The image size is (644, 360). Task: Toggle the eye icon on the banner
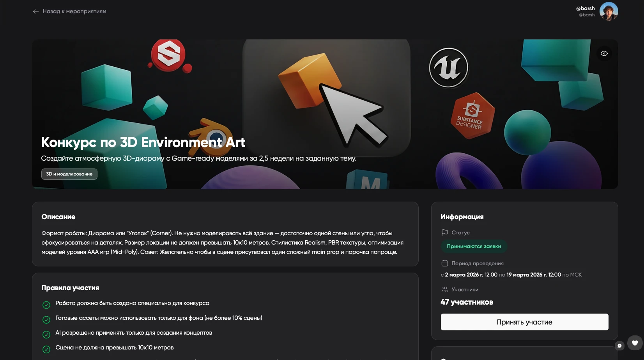604,53
